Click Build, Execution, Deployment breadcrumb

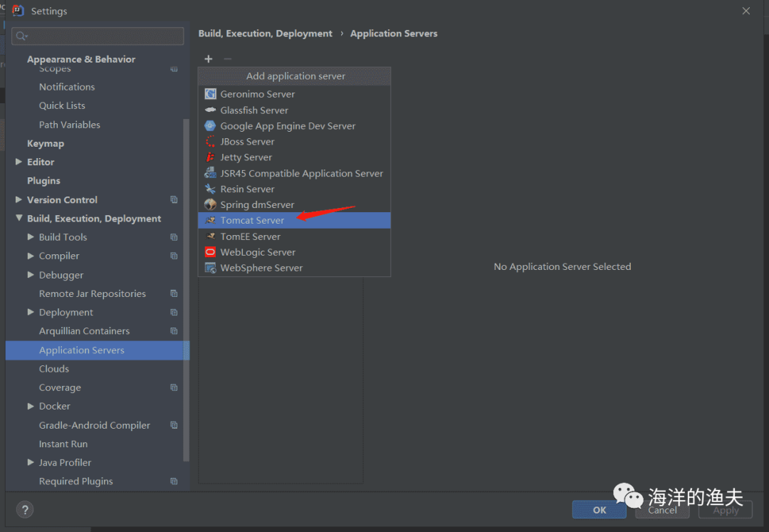click(266, 33)
